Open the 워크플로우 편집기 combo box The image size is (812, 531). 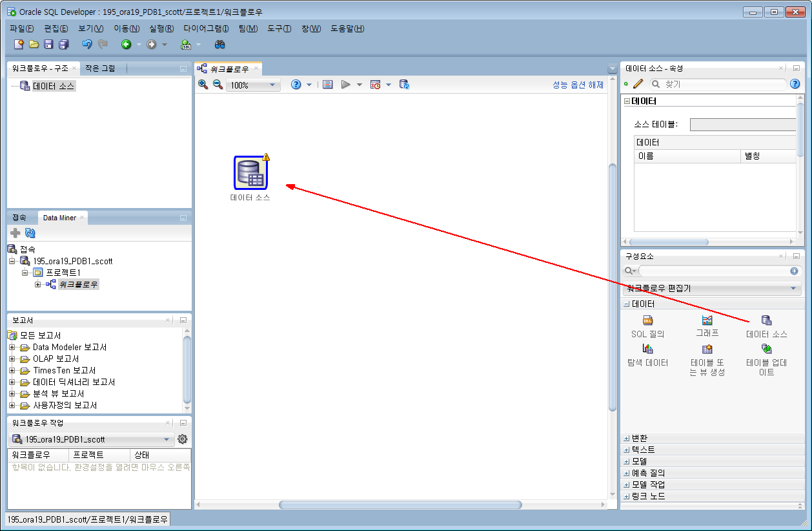pos(712,288)
